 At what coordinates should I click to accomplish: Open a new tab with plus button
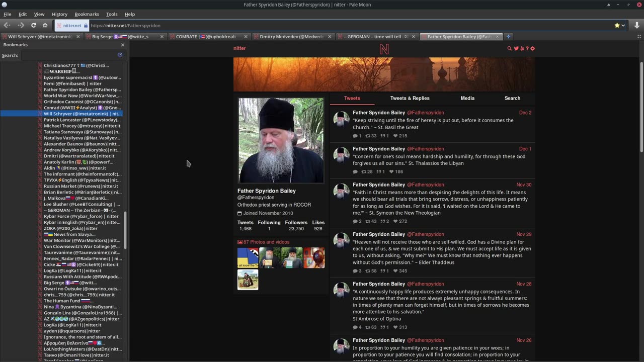508,36
